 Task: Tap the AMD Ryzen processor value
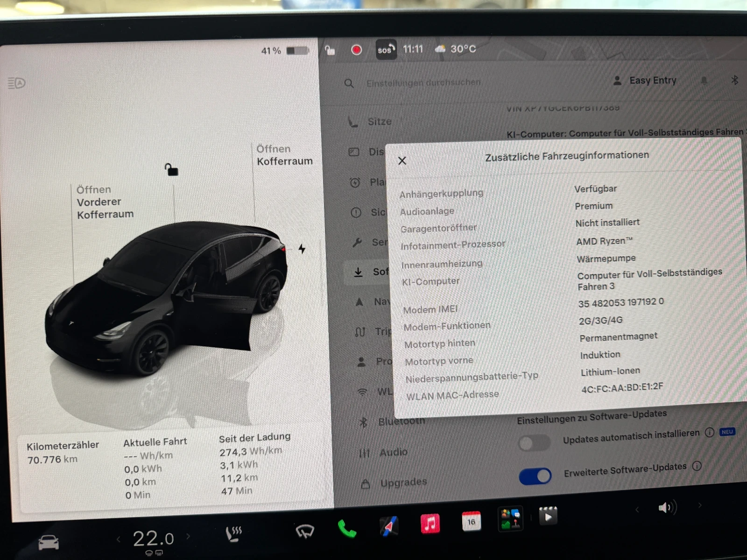(x=604, y=241)
